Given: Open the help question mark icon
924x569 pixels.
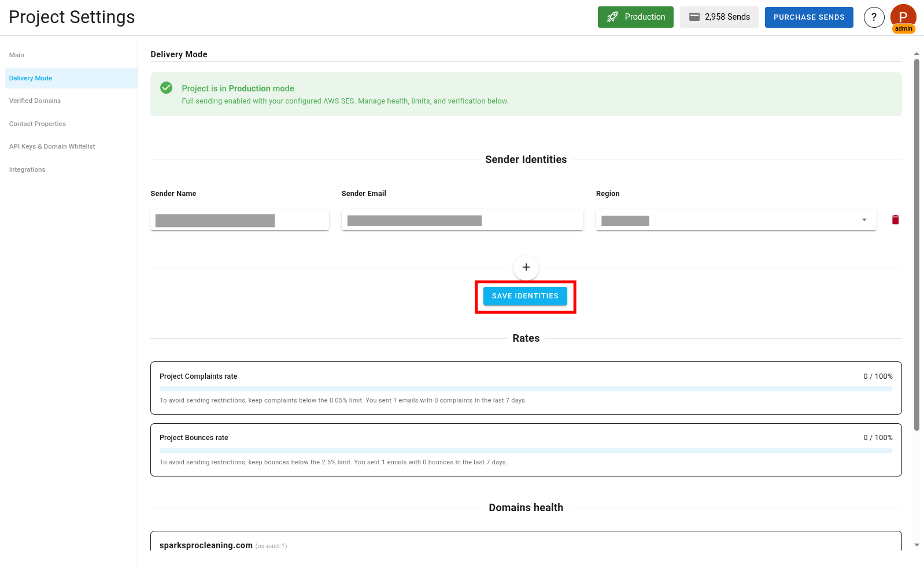Looking at the screenshot, I should click(874, 17).
